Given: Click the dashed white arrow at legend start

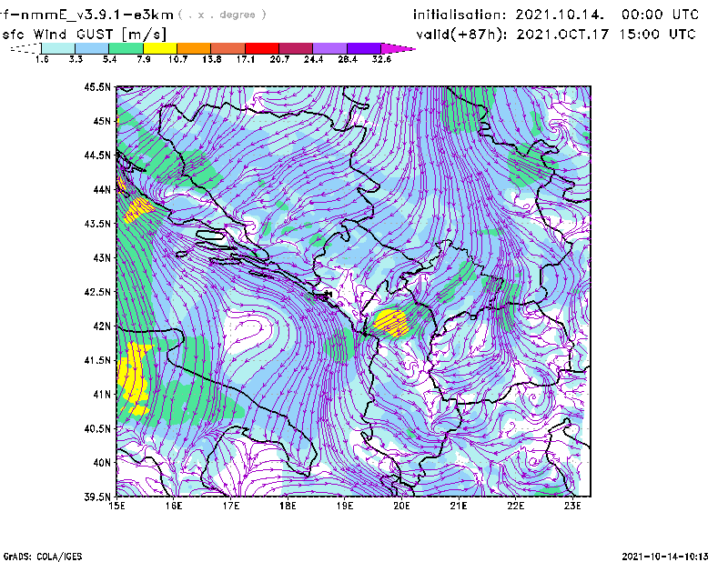Looking at the screenshot, I should [25, 48].
